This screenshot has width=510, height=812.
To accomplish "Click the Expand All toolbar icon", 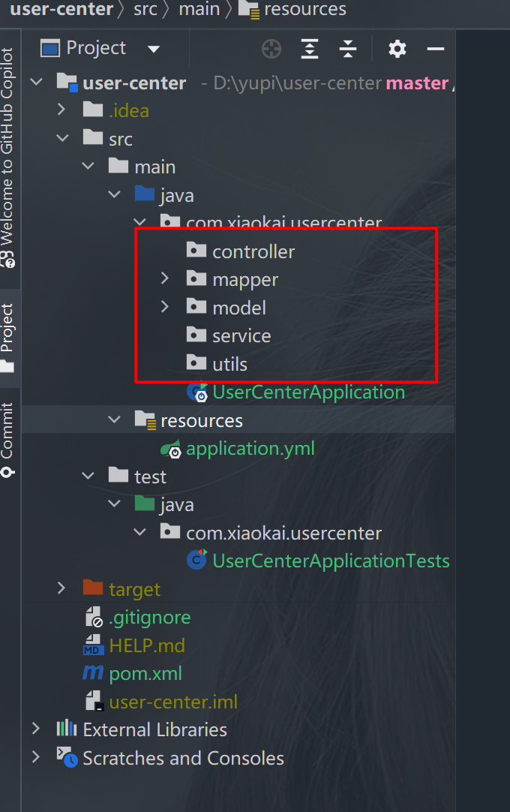I will click(x=310, y=50).
